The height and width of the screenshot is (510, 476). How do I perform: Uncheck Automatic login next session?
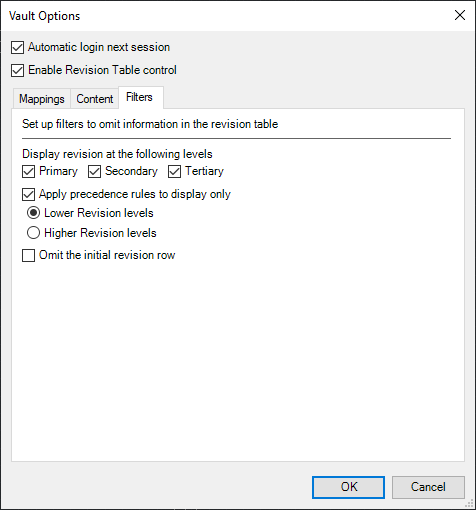[x=17, y=47]
